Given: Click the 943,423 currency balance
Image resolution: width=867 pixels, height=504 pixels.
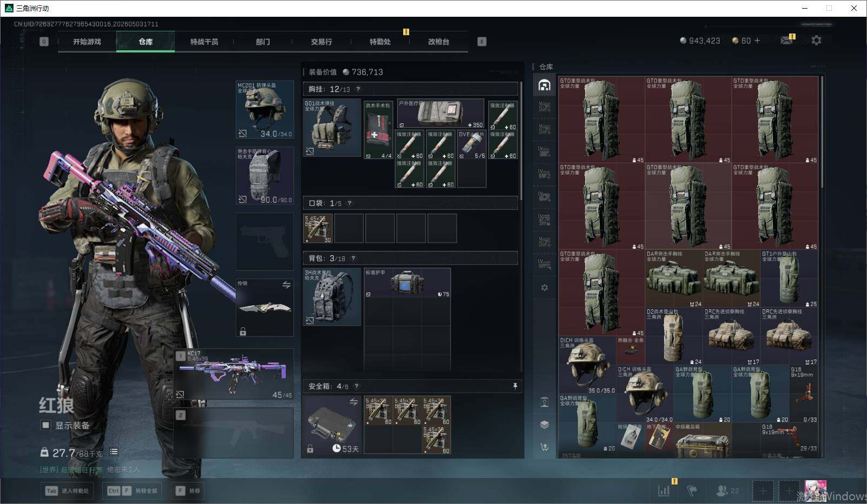Looking at the screenshot, I should click(700, 41).
